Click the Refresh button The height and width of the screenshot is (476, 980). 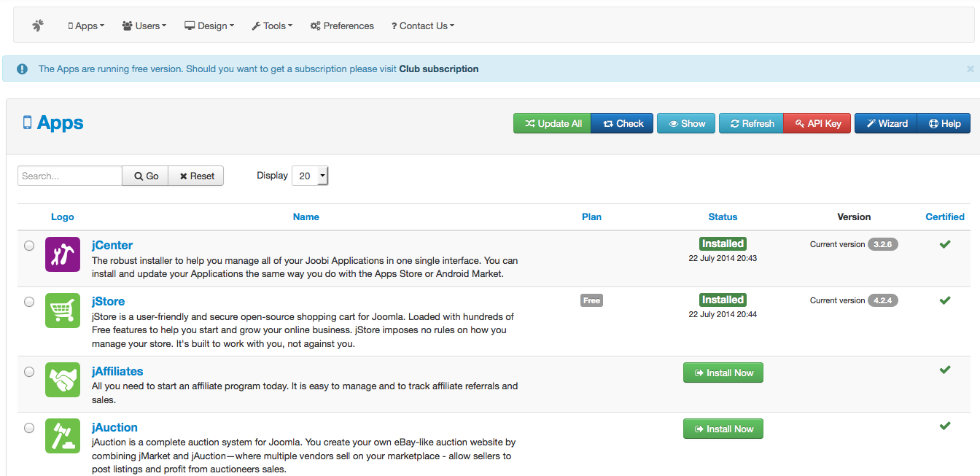click(751, 123)
